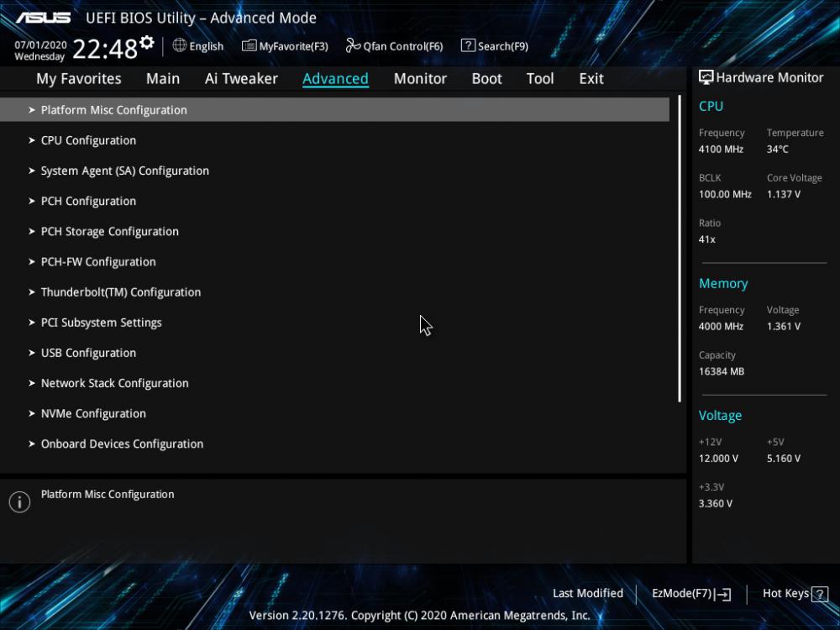Viewport: 840px width, 630px height.
Task: Click the +12V value 12.000 V
Action: click(718, 459)
